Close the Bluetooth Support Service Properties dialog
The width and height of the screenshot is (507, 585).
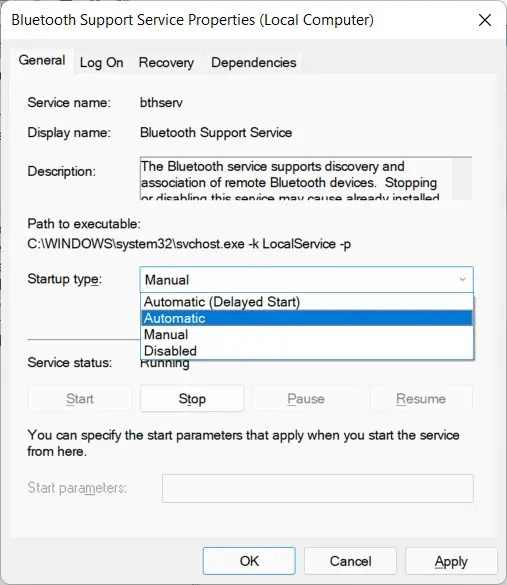[485, 20]
